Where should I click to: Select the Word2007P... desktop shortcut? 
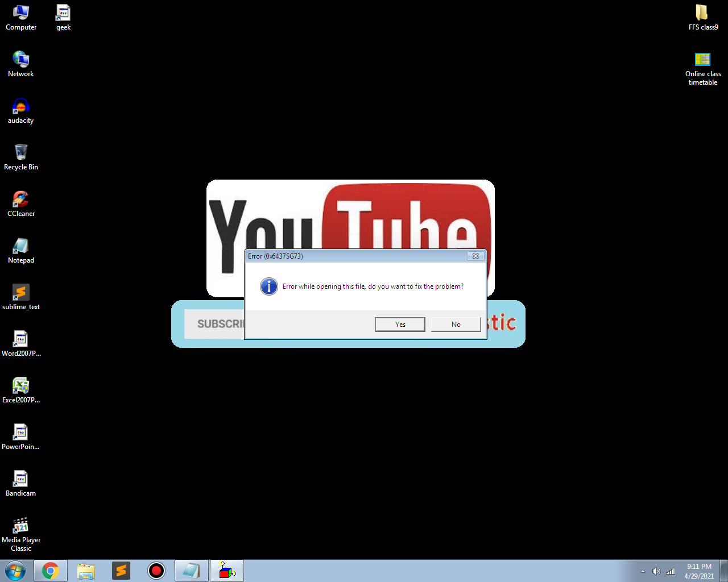pyautogui.click(x=21, y=343)
